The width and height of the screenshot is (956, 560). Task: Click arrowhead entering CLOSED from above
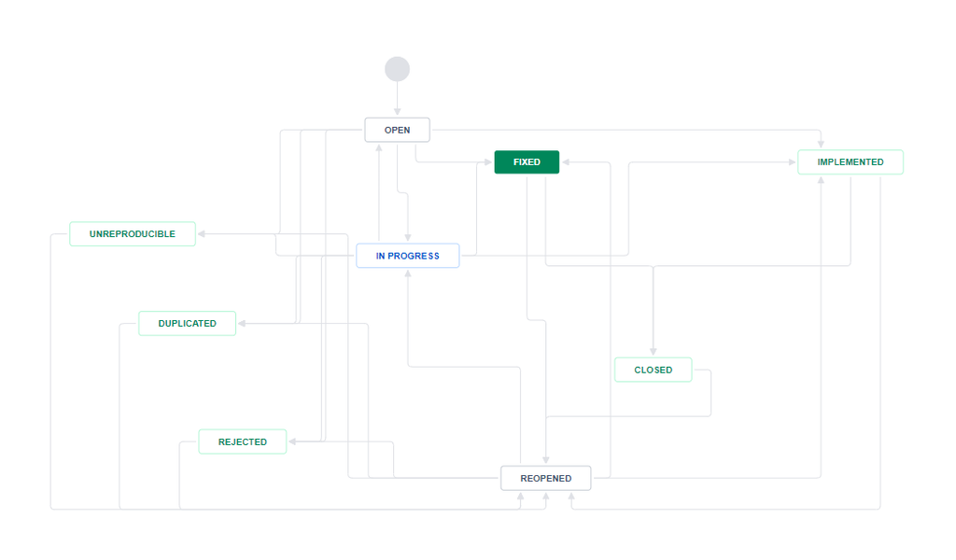653,352
